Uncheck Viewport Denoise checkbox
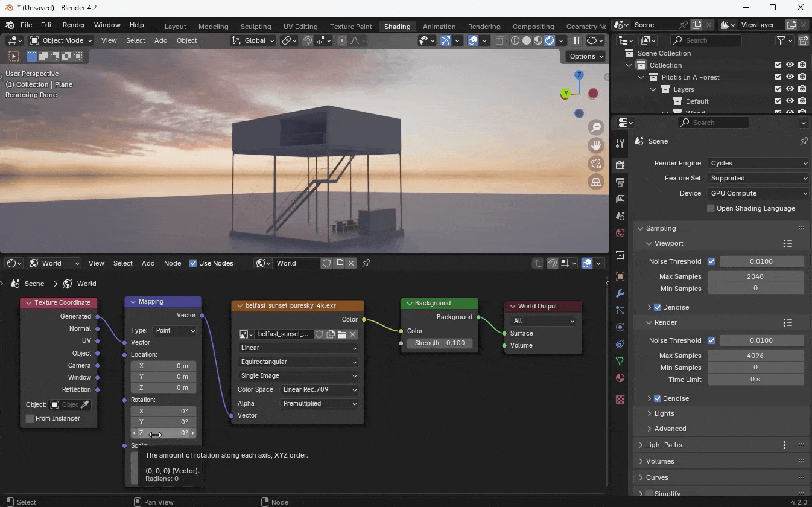 [658, 307]
